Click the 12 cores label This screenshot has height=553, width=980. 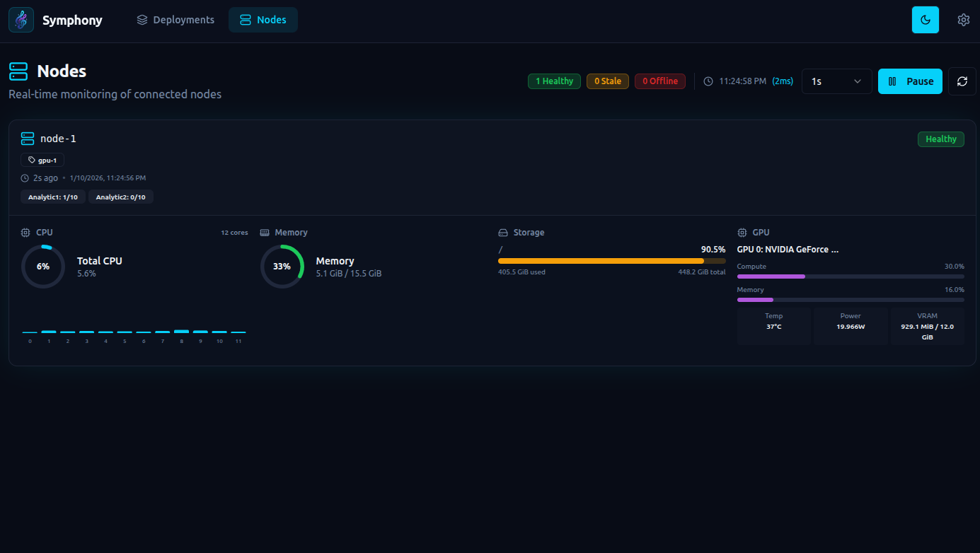tap(234, 233)
